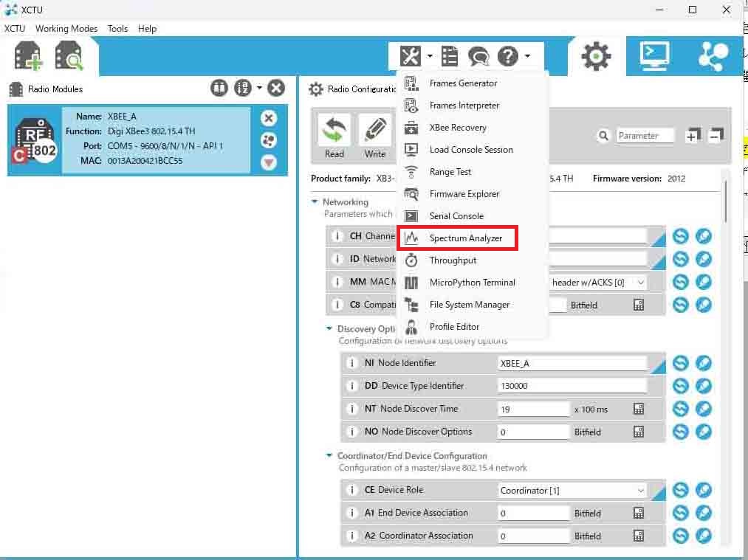The image size is (748, 560).
Task: Select the XBEE_A radio module entry
Action: click(148, 140)
